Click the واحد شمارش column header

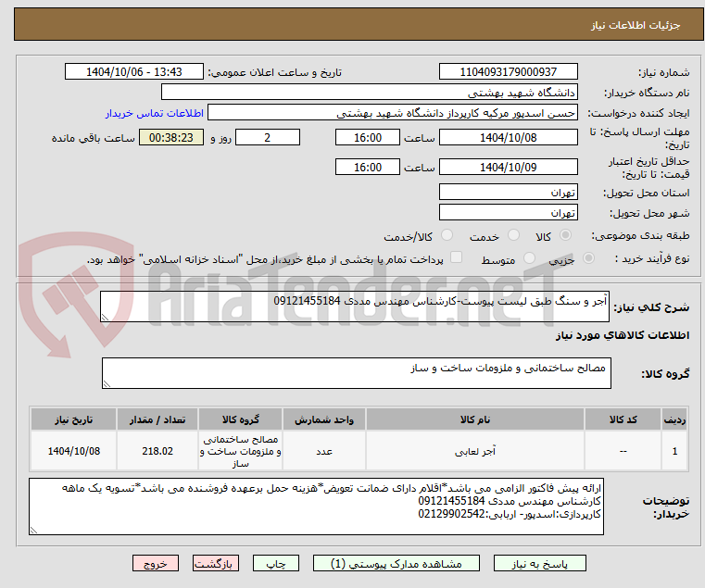click(323, 419)
